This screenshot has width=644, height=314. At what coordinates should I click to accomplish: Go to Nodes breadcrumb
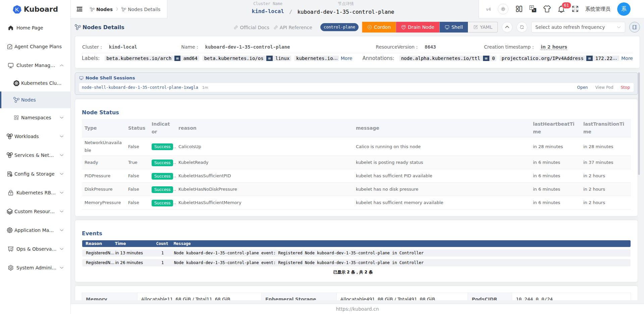pyautogui.click(x=101, y=9)
